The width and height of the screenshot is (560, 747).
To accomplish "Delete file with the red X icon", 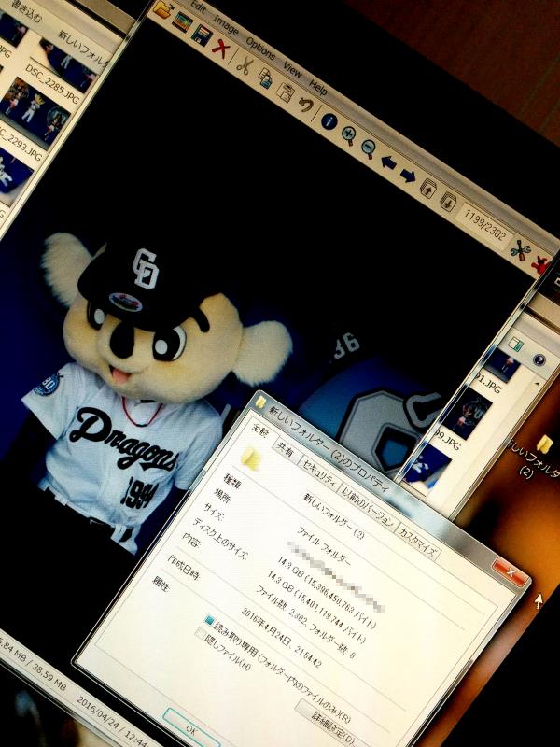I will pos(221,48).
